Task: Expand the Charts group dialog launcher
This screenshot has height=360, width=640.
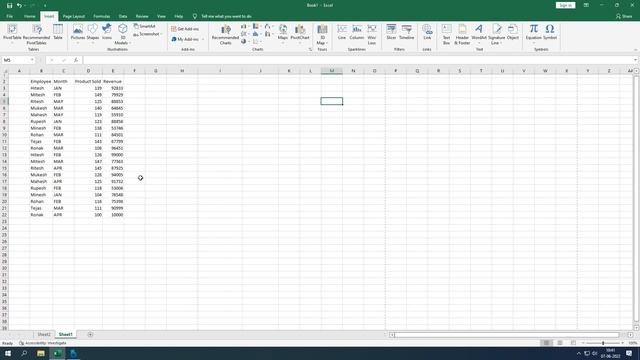Action: coord(310,49)
